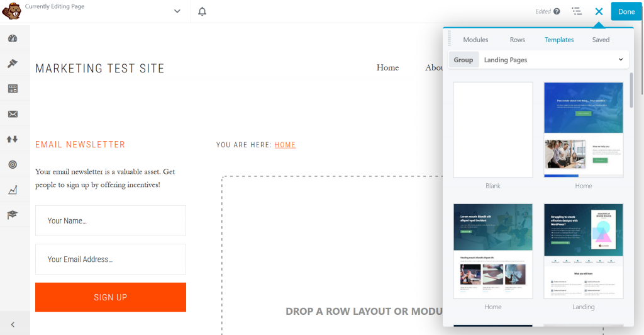Click the Done button
This screenshot has width=644, height=335.
click(x=626, y=11)
